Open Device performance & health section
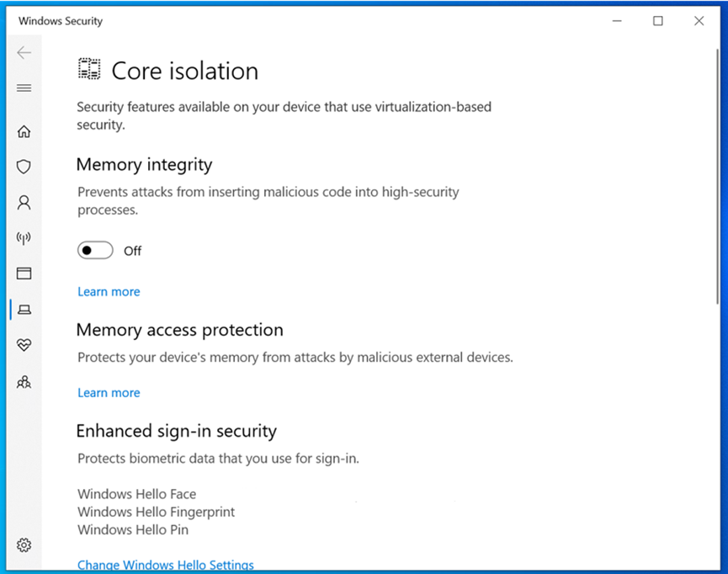Image resolution: width=728 pixels, height=574 pixels. (x=24, y=345)
